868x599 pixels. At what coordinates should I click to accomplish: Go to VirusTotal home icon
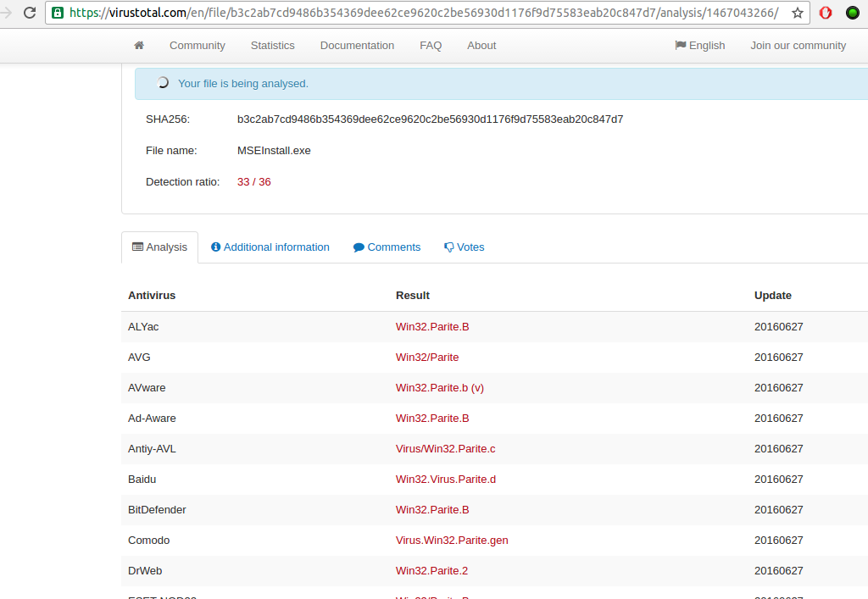point(139,46)
